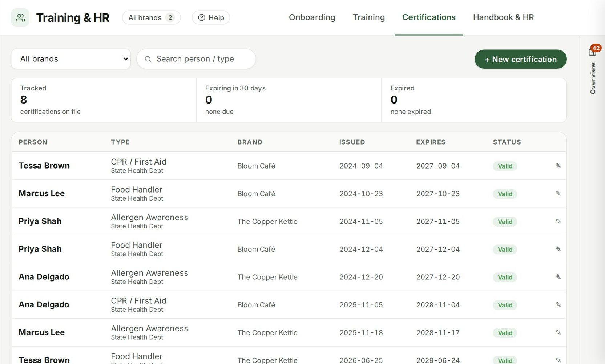
Task: Click the magnifier icon in search box
Action: [148, 59]
